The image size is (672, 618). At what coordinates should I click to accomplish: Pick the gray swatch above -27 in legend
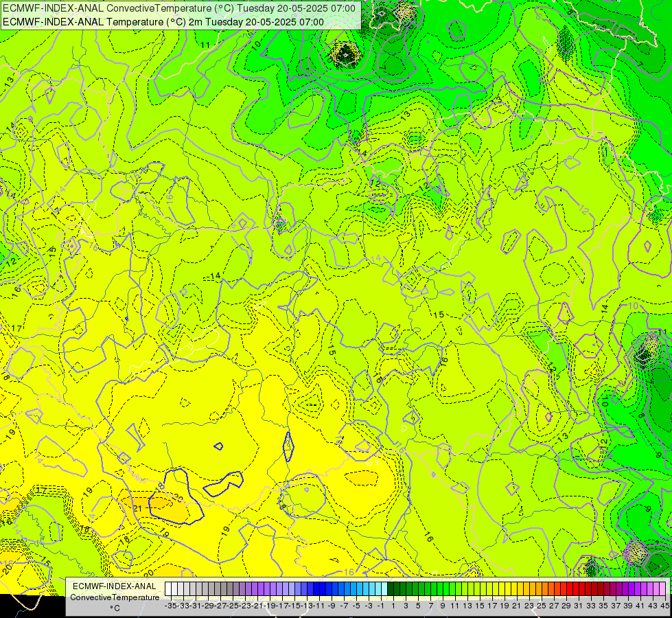click(x=218, y=588)
